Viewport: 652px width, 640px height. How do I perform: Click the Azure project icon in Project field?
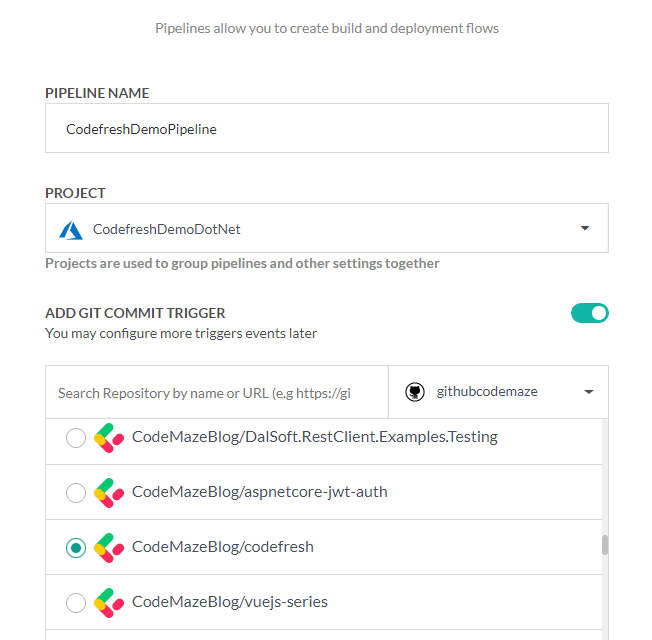click(x=71, y=229)
